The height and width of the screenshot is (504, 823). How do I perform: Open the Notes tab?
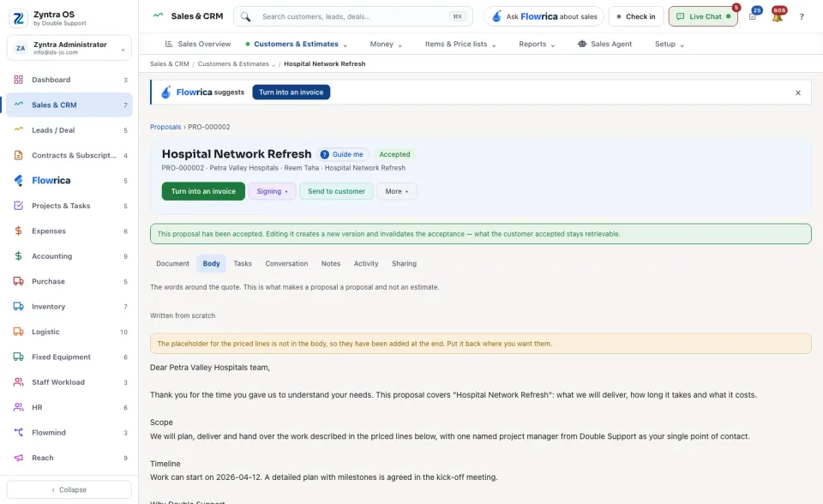pos(331,263)
